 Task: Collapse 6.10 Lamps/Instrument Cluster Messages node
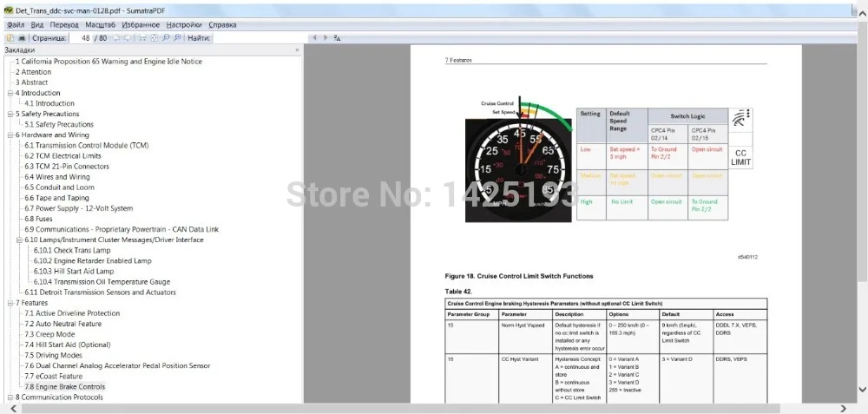pos(19,240)
